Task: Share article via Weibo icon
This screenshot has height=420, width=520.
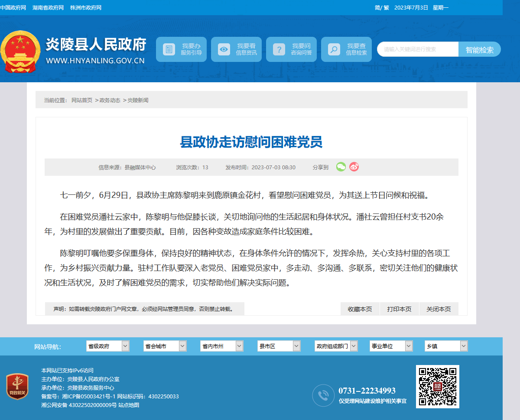Action: pos(354,167)
